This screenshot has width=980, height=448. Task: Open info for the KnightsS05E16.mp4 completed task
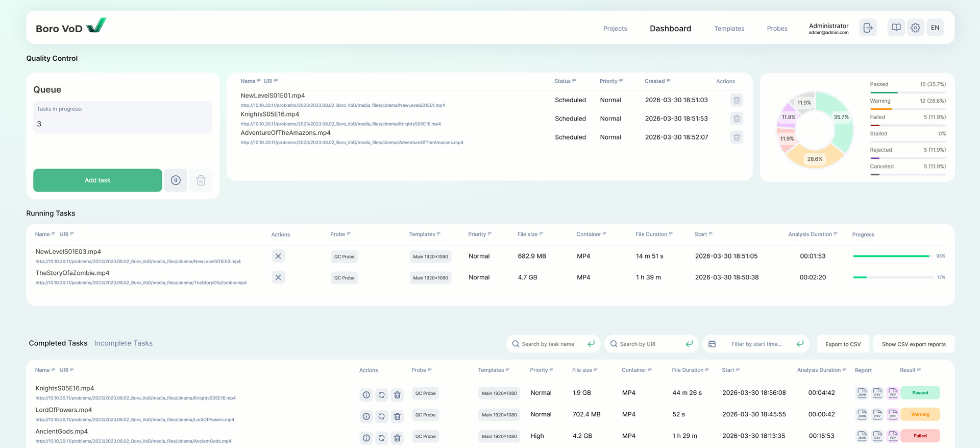[366, 395]
